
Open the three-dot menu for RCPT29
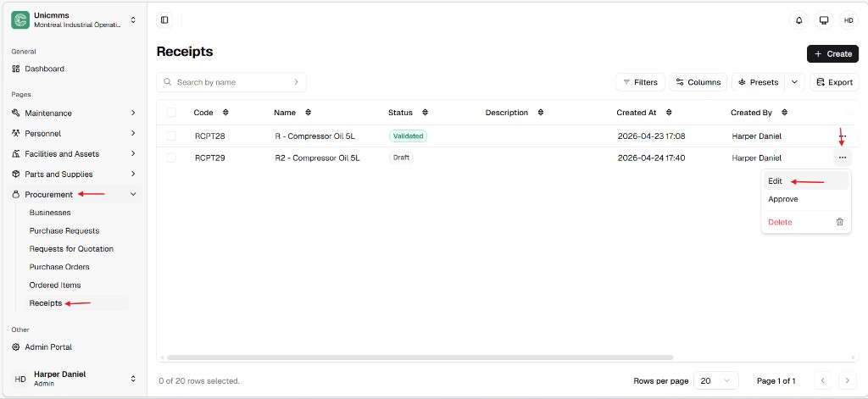842,158
